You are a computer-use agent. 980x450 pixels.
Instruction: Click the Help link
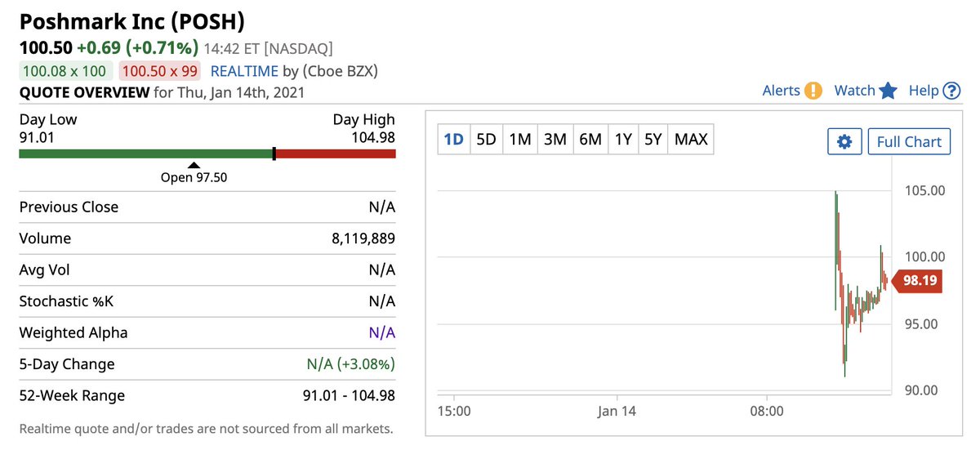[x=924, y=91]
